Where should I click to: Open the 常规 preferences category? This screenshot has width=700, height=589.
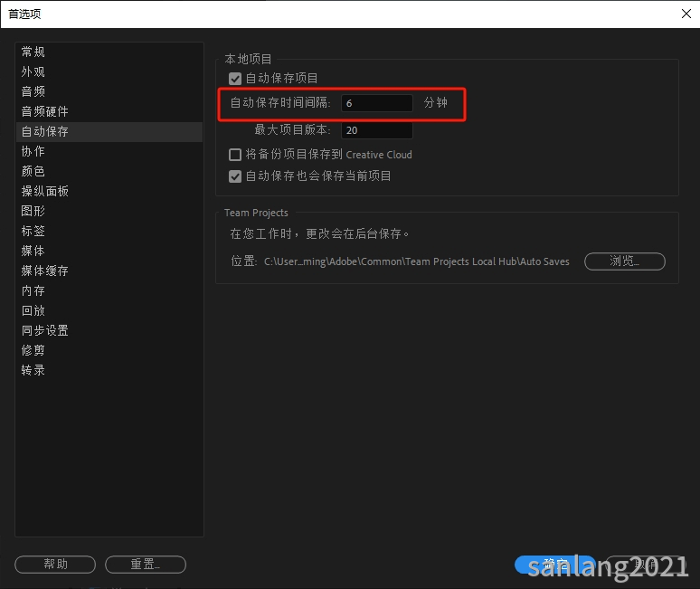point(109,52)
